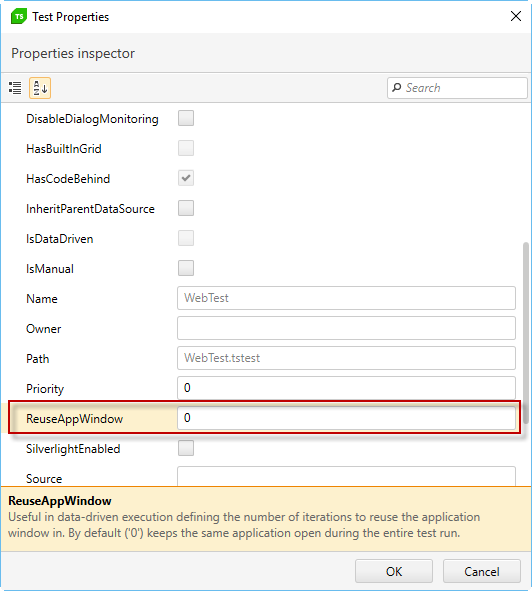Select the Path property label

click(x=37, y=359)
